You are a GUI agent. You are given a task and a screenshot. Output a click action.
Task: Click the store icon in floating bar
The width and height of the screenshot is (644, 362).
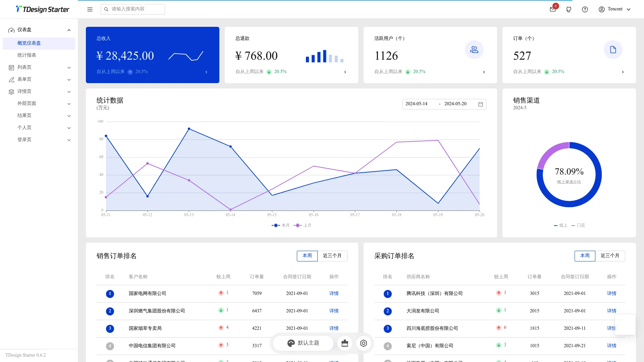pos(345,343)
